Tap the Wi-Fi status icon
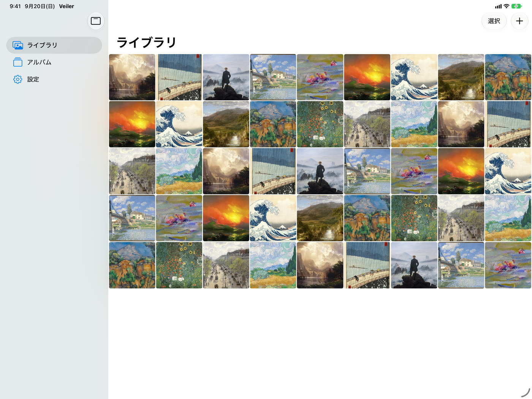The width and height of the screenshot is (532, 399). (x=506, y=6)
